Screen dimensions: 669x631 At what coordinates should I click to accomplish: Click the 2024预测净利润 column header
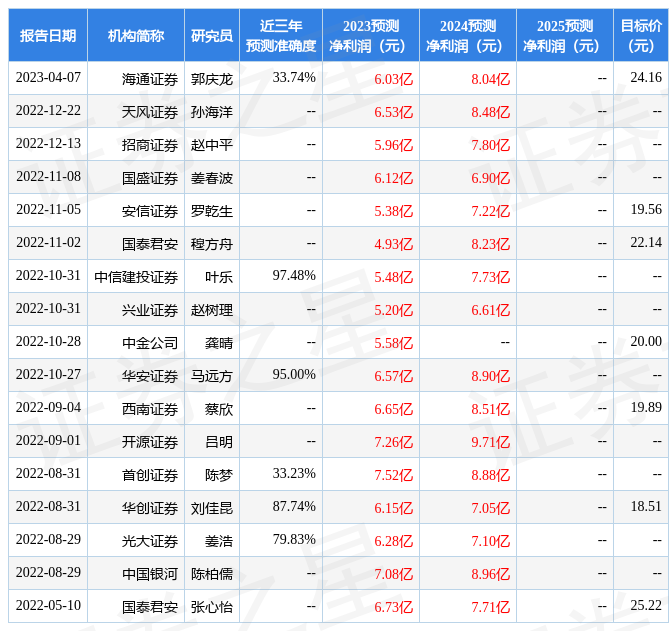468,35
